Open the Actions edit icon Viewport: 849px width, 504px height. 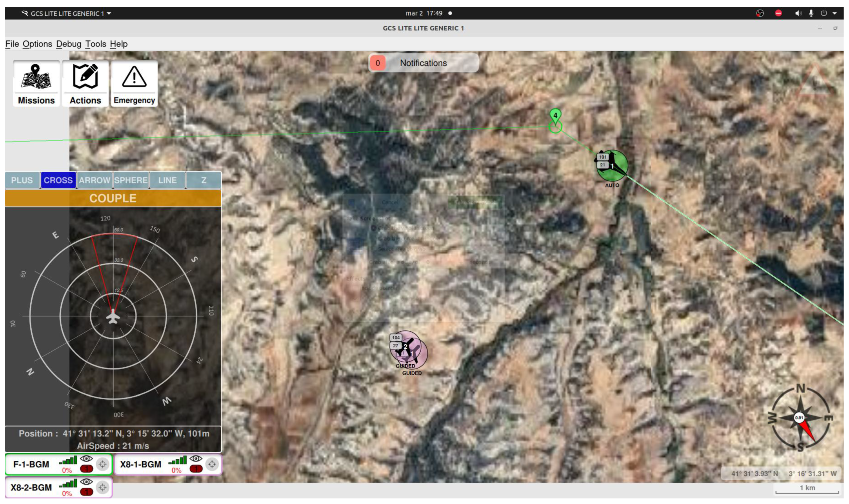coord(85,77)
